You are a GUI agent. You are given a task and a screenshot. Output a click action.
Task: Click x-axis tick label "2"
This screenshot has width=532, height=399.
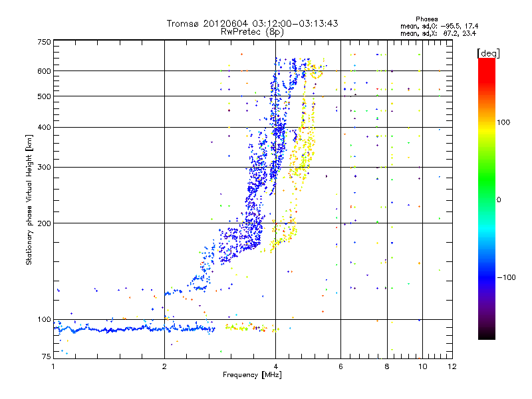coord(164,366)
